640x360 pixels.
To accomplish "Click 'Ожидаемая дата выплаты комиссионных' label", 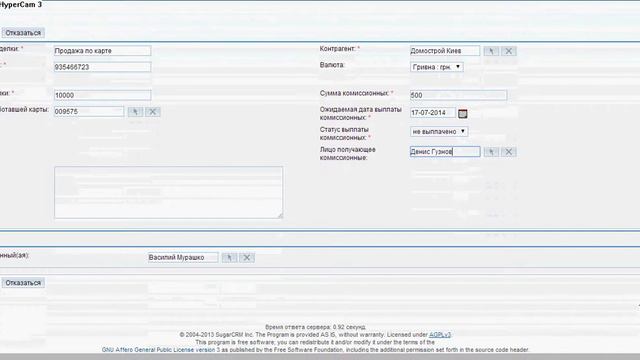I will 360,113.
